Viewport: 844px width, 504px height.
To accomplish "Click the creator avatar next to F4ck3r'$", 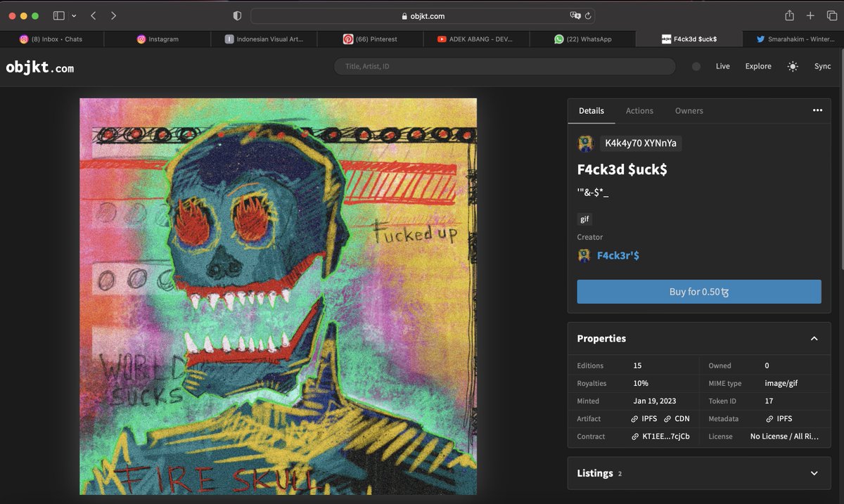I will pyautogui.click(x=584, y=255).
